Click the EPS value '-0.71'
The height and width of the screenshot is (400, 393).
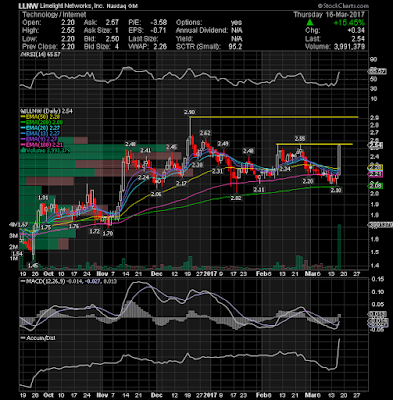(159, 31)
